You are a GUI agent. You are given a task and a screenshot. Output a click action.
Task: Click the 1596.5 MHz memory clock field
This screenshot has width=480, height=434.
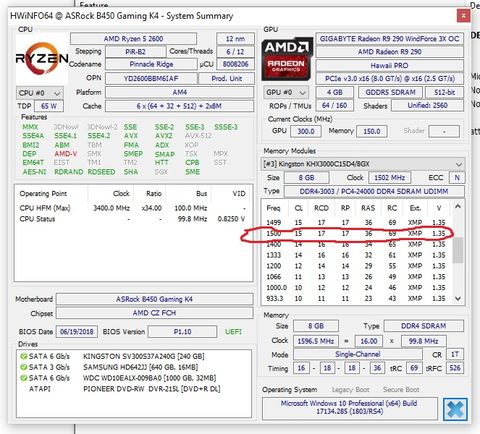tap(316, 341)
